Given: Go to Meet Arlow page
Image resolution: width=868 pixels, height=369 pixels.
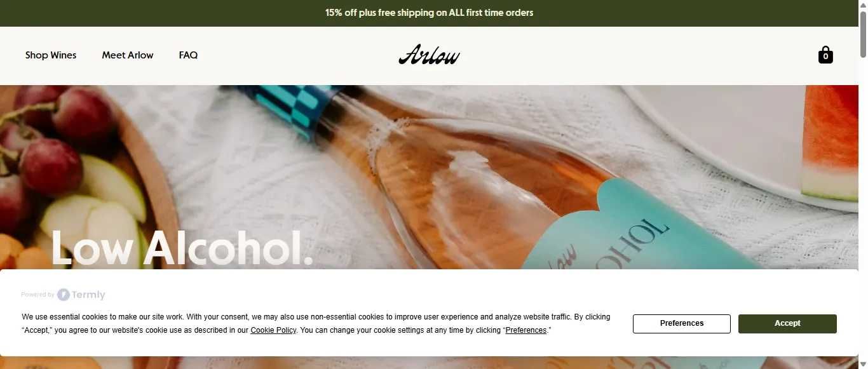Looking at the screenshot, I should coord(128,55).
